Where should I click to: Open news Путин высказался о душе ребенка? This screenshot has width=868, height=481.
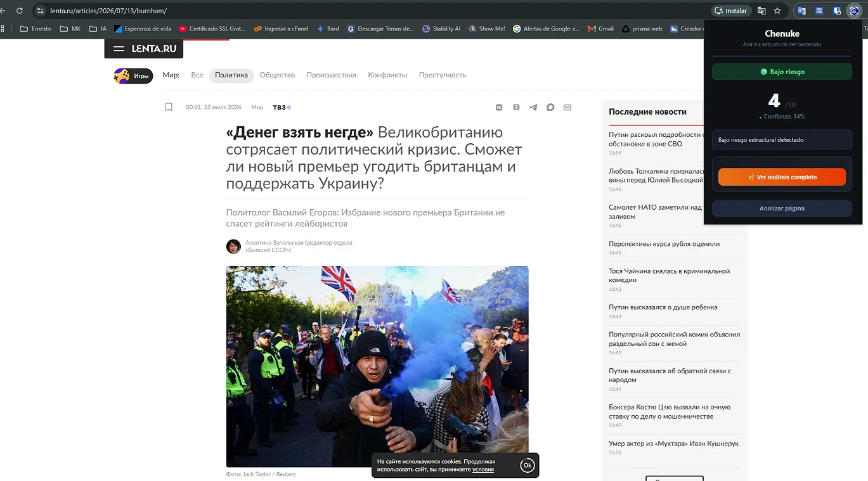point(663,307)
